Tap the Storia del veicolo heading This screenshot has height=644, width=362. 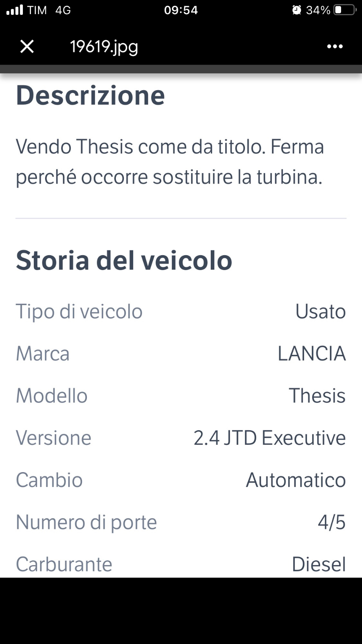coord(124,260)
